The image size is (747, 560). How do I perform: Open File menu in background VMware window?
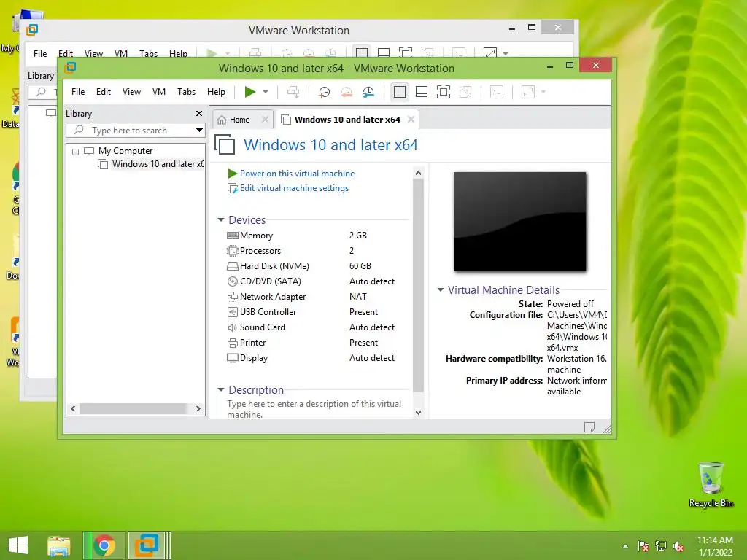tap(40, 53)
